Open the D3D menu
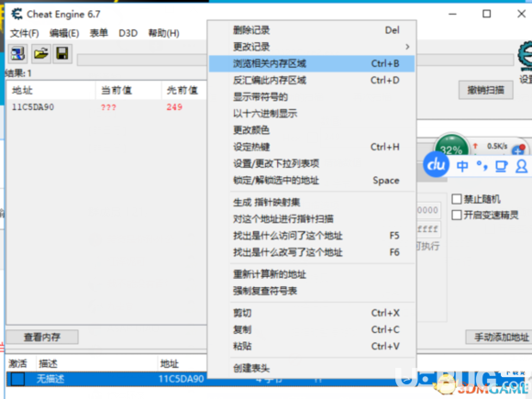The image size is (532, 399). click(x=127, y=33)
